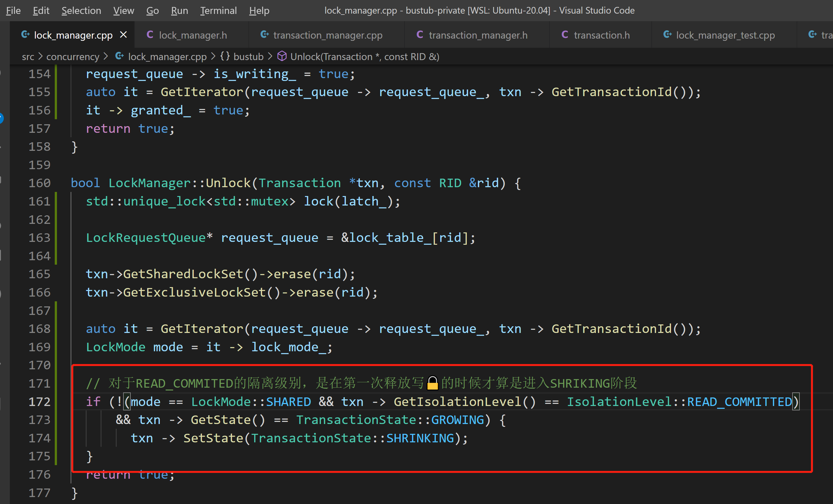Click on the GetIsolationLevel call on line 172
The width and height of the screenshot is (833, 504).
[457, 402]
